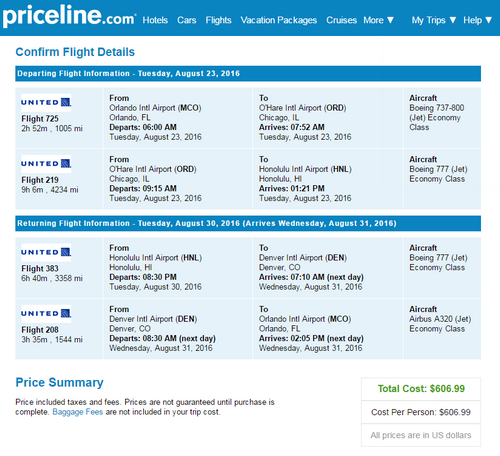This screenshot has height=456, width=500.
Task: Open the Help dropdown menu
Action: 477,20
